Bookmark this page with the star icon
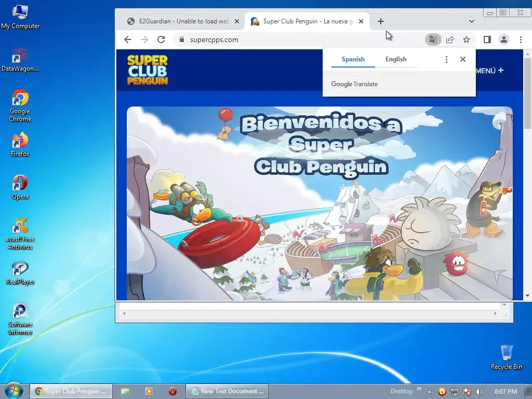 coord(467,39)
